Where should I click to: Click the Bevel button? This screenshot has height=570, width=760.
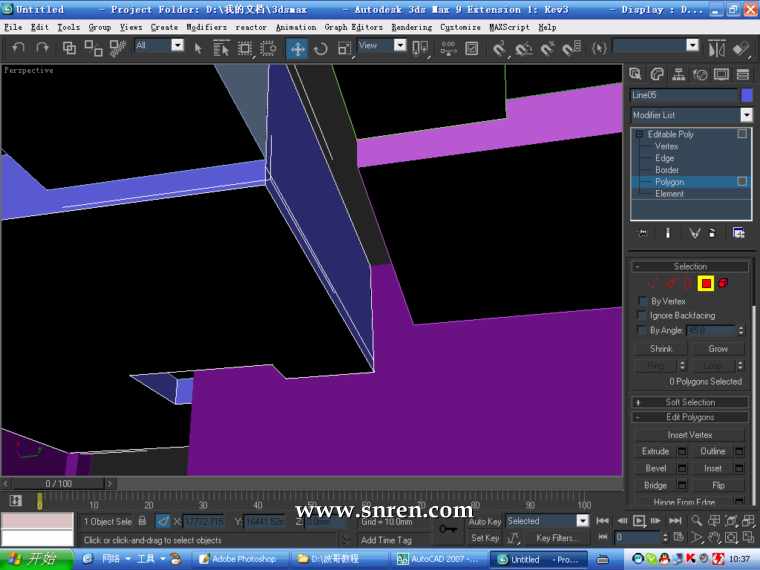(x=655, y=468)
